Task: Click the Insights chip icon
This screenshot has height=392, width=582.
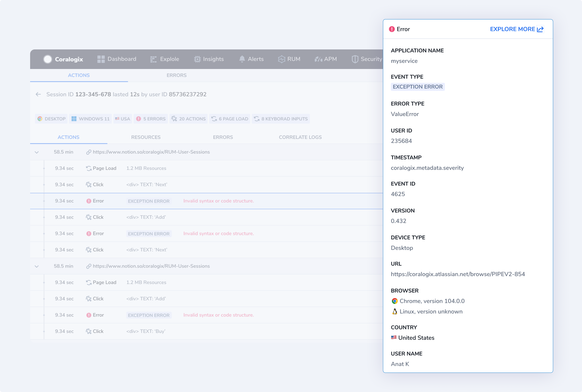Action: click(x=197, y=59)
